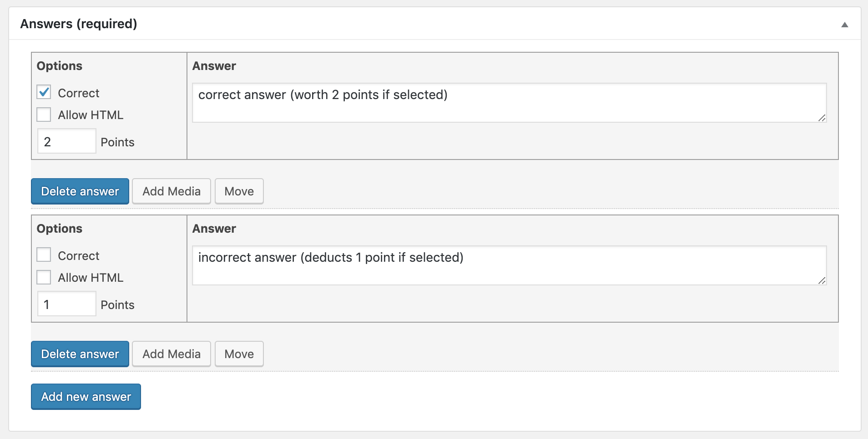The width and height of the screenshot is (868, 439).
Task: Focus the Points field showing 1
Action: [x=66, y=304]
